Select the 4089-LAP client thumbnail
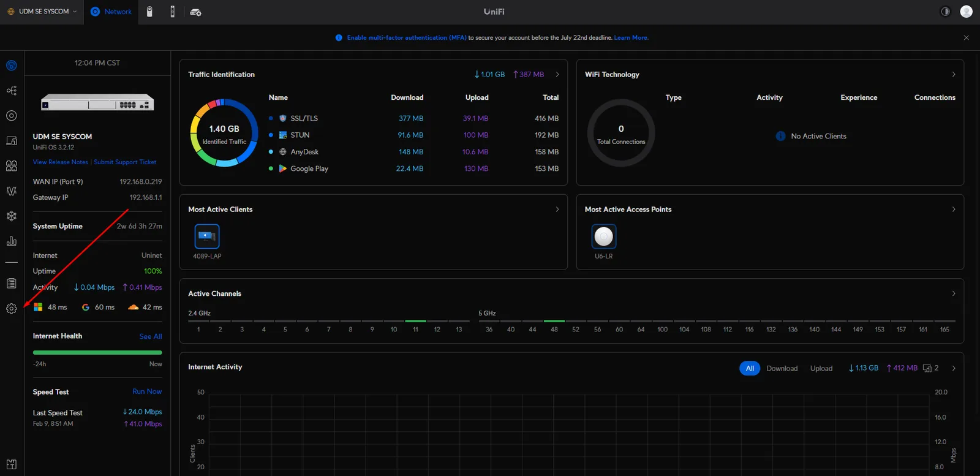Screen dimensions: 980x476 207,236
